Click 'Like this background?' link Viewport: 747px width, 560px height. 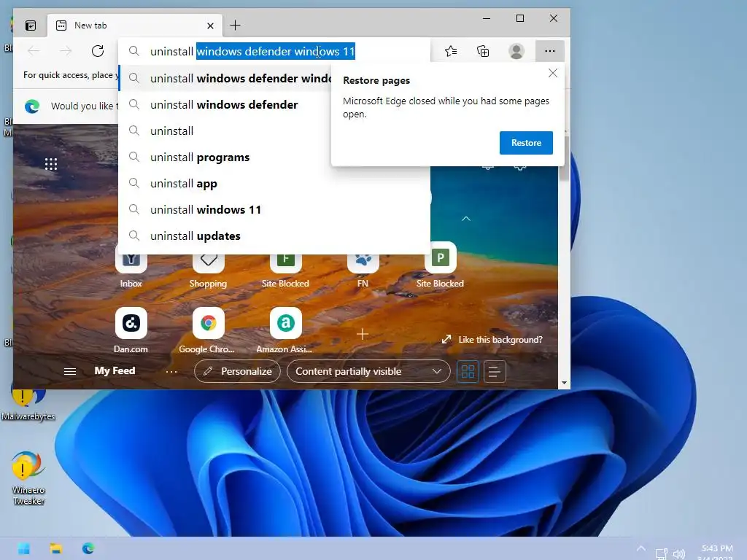click(x=492, y=340)
